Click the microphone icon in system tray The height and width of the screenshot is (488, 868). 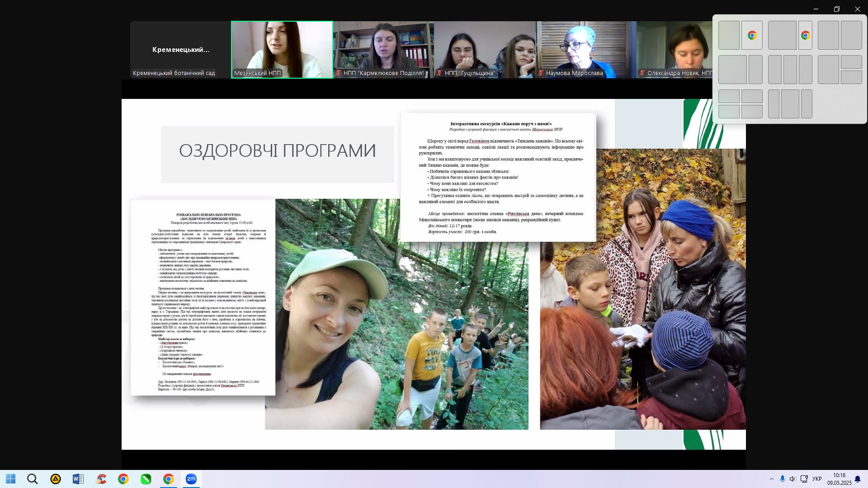[782, 479]
